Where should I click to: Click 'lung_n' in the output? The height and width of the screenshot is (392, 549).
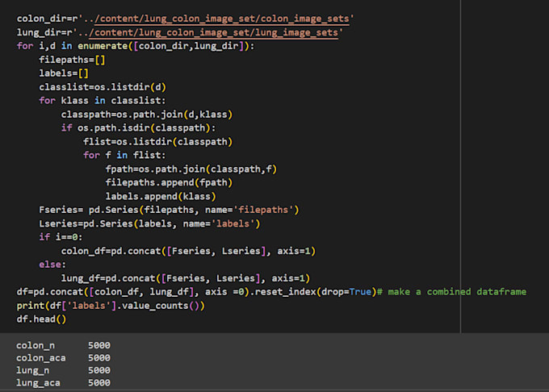(x=32, y=370)
